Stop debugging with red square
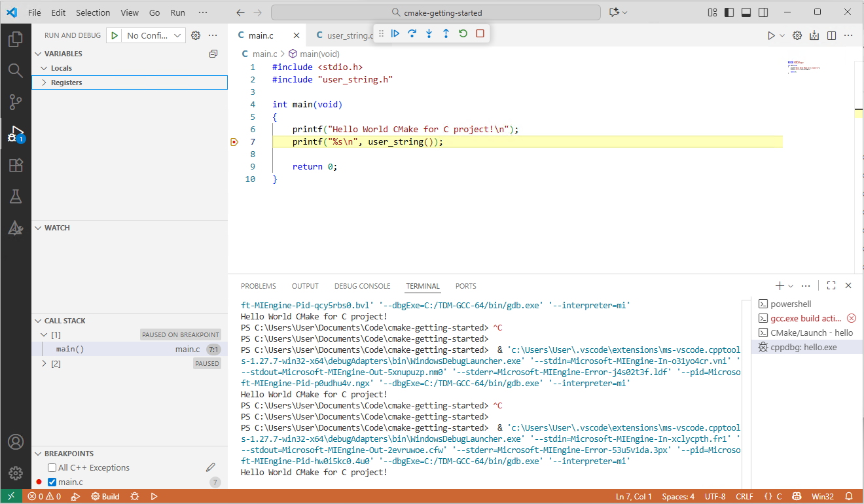The height and width of the screenshot is (504, 864). click(x=480, y=33)
